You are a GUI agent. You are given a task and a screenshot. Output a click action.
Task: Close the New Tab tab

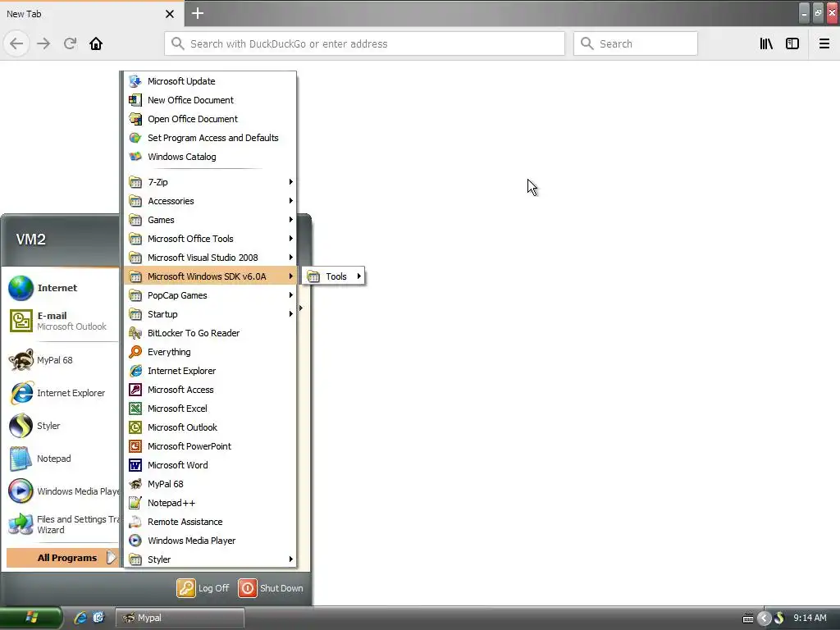[x=170, y=14]
